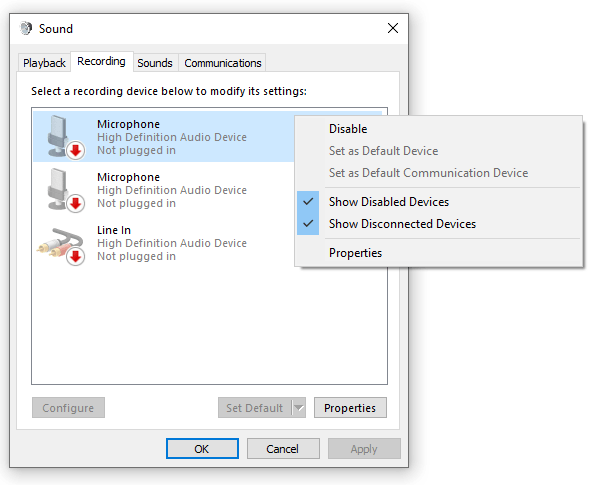Open Properties from the context menu
This screenshot has width=591, height=485.
[439, 253]
